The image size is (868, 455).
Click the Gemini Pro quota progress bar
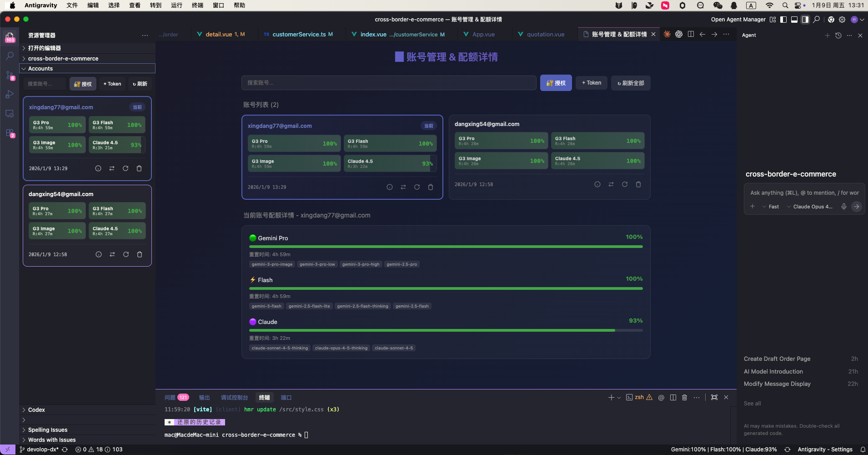(x=446, y=247)
